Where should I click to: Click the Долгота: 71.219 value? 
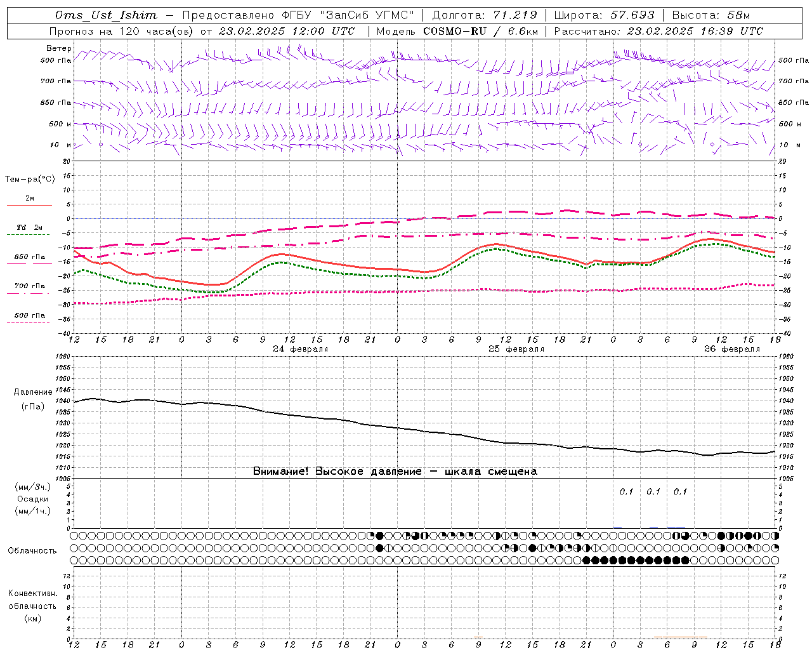click(x=485, y=15)
